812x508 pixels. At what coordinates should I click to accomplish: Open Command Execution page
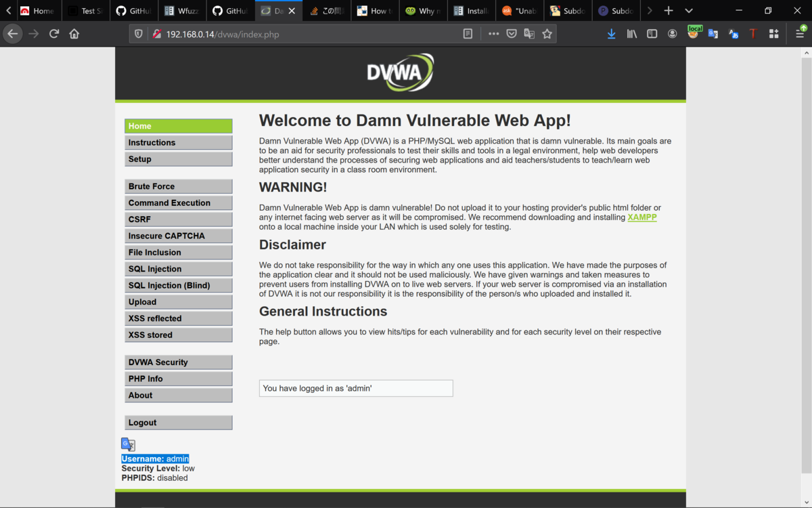tap(179, 203)
